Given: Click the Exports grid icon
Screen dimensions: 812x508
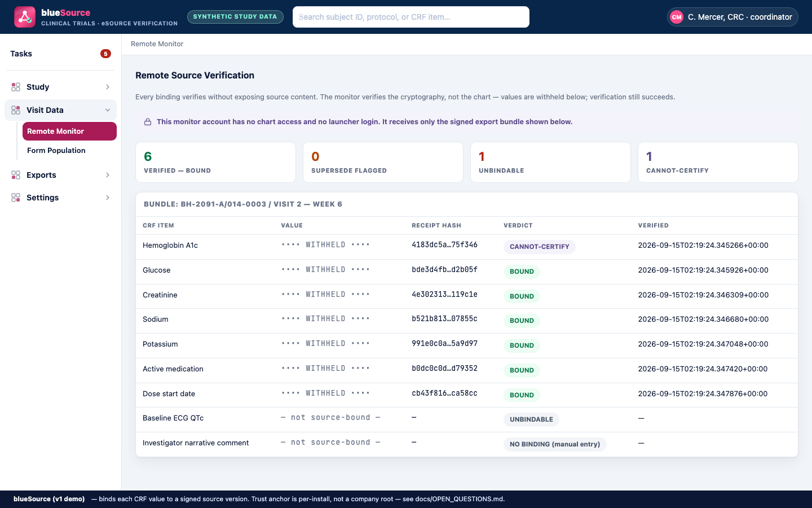Looking at the screenshot, I should click(16, 175).
